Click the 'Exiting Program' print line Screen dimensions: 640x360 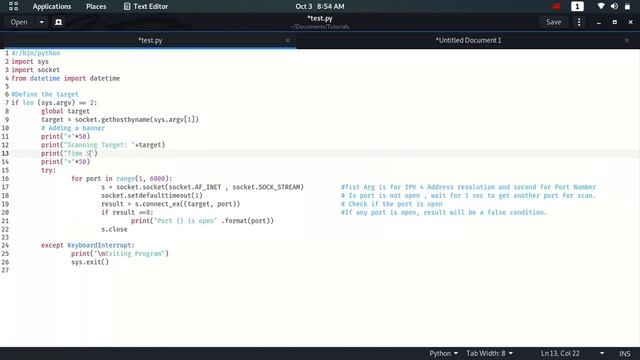pos(120,253)
